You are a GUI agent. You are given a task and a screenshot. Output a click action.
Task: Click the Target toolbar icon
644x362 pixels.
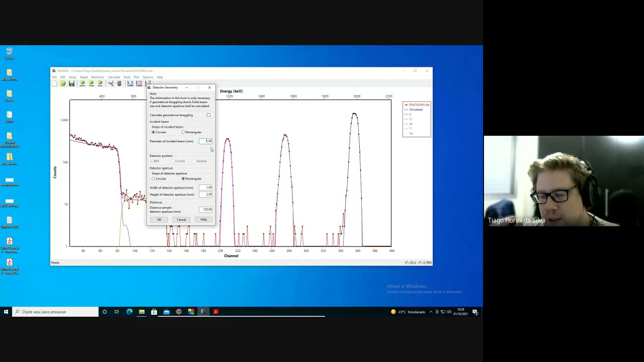click(119, 83)
